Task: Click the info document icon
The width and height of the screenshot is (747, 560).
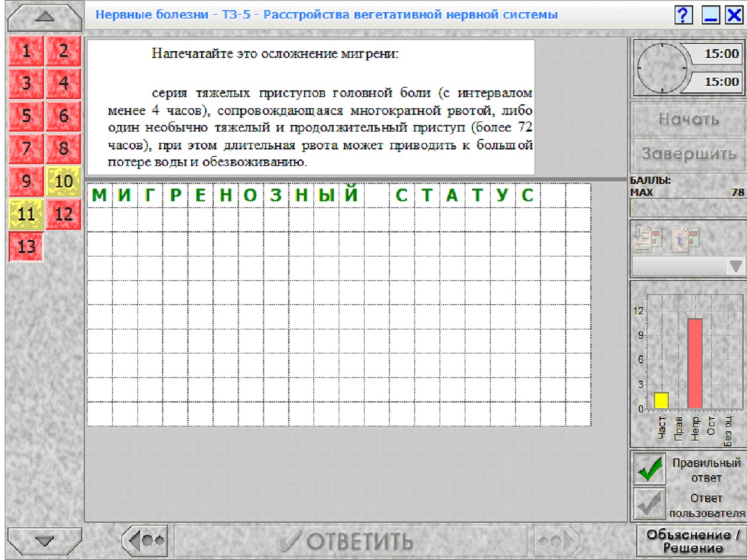Action: pyautogui.click(x=685, y=238)
